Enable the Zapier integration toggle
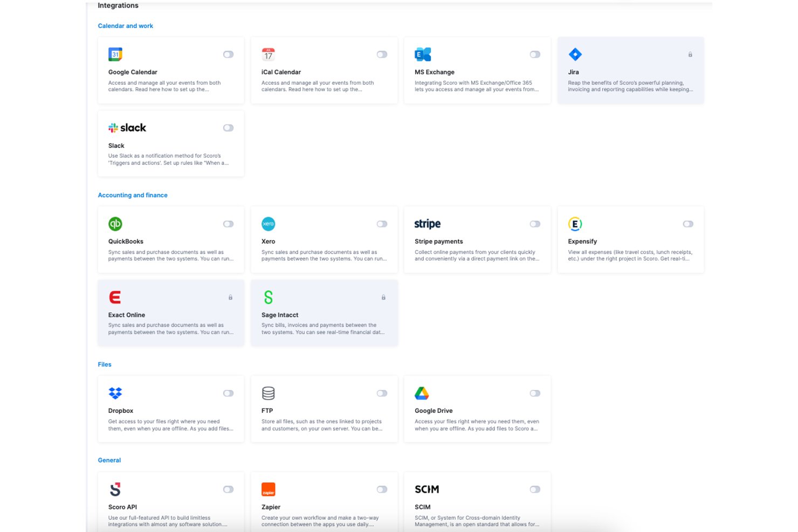The image size is (798, 532). click(382, 489)
